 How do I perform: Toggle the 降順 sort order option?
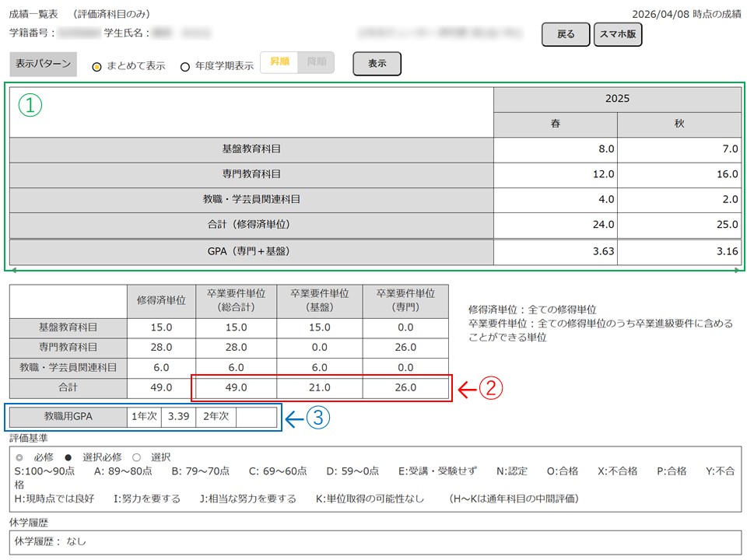click(317, 62)
